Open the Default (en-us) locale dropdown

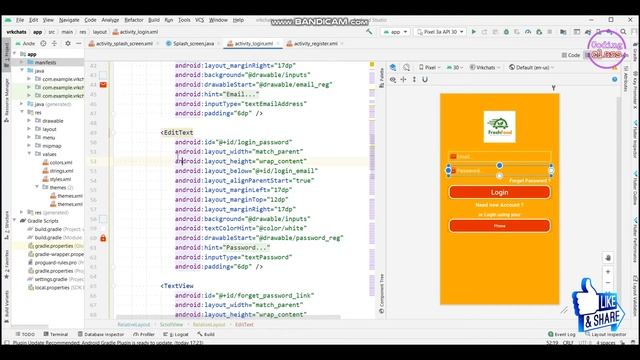(531, 67)
